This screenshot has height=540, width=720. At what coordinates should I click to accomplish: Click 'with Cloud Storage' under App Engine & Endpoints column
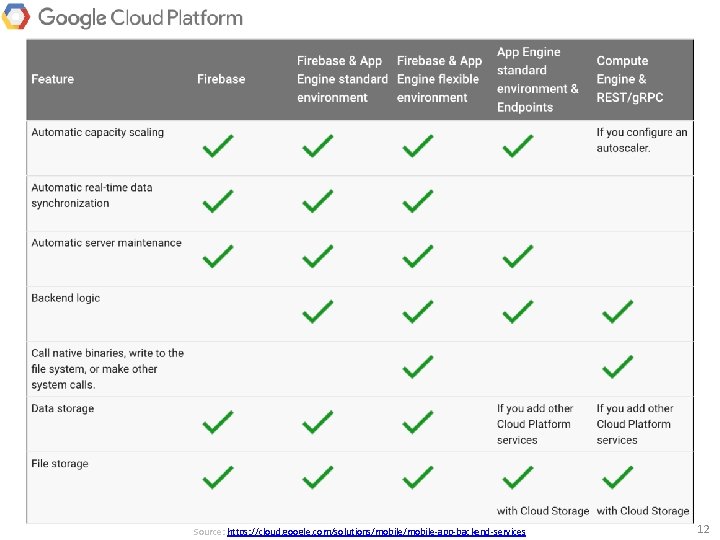543,511
